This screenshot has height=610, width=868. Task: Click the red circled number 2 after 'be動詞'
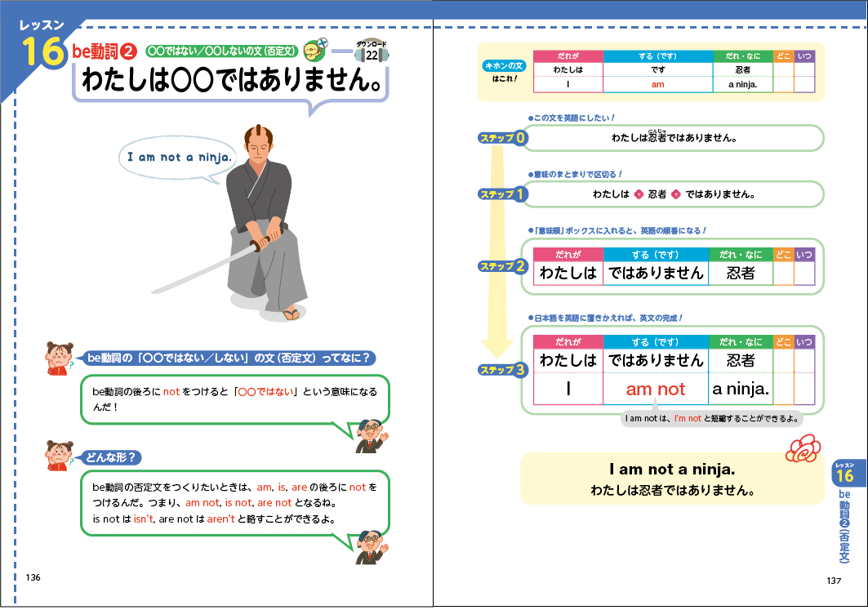[128, 52]
